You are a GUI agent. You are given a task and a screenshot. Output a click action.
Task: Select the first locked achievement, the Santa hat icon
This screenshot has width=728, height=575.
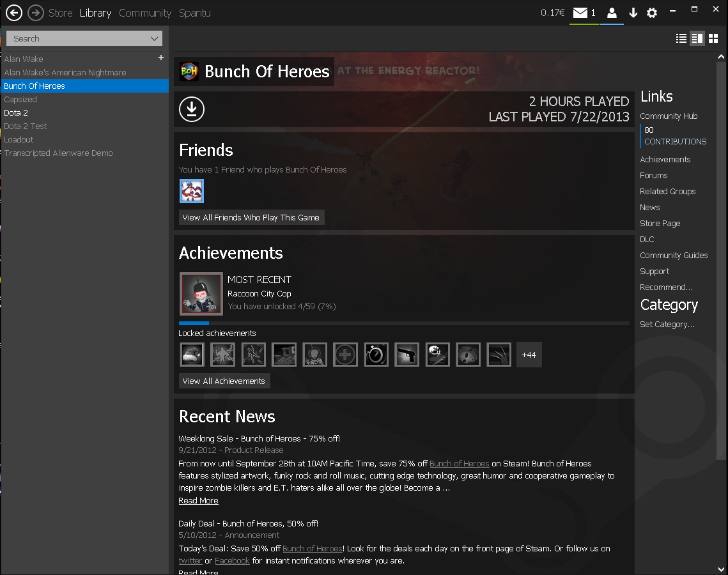pyautogui.click(x=192, y=355)
